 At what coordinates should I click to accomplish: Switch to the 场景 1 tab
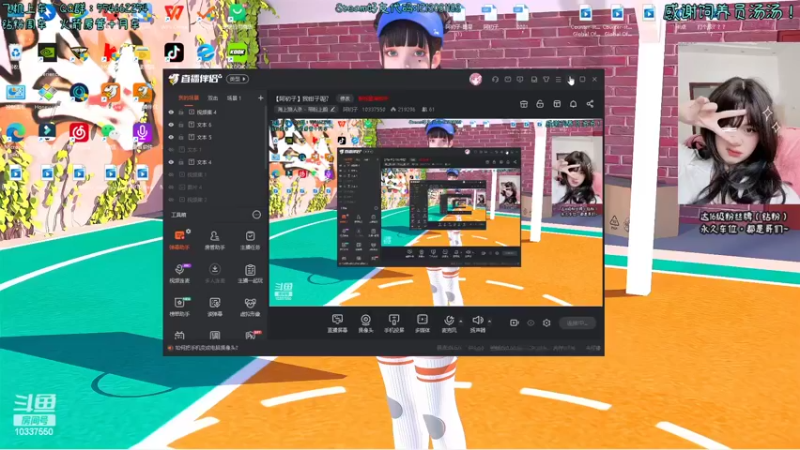click(234, 98)
